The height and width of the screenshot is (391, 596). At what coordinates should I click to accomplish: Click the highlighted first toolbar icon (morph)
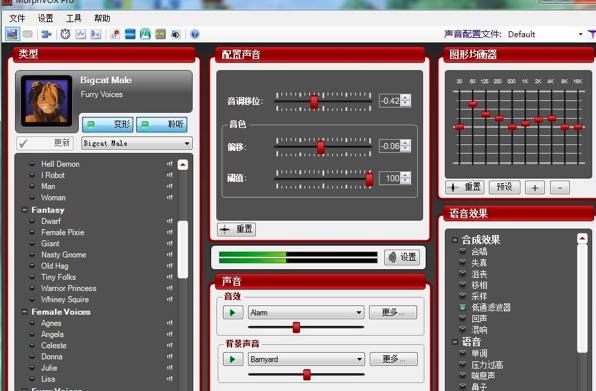pyautogui.click(x=12, y=34)
